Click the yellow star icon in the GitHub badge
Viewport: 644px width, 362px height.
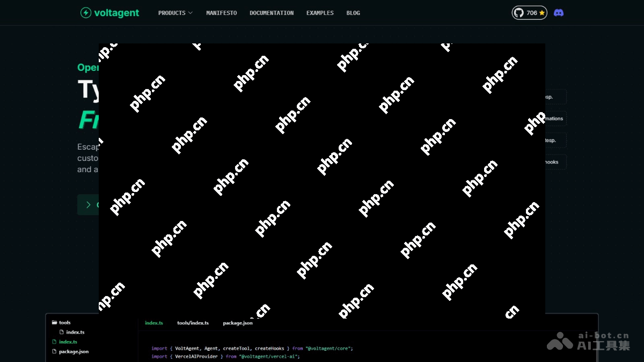coord(542,12)
